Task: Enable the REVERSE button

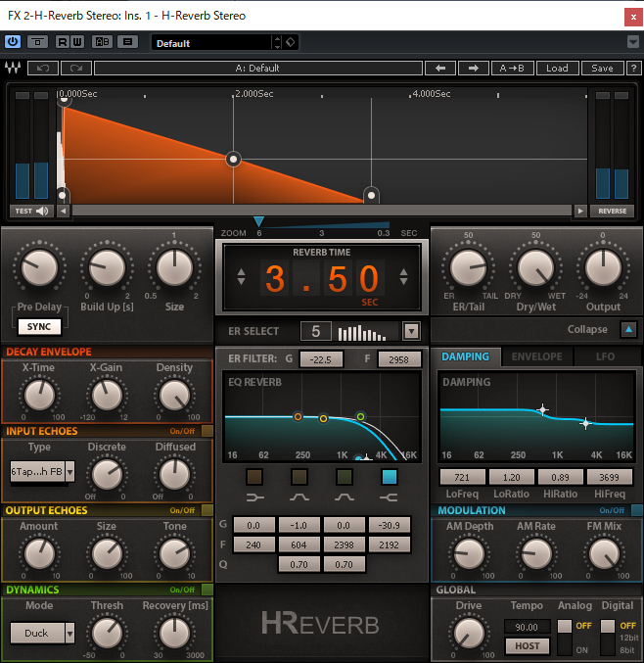Action: [612, 211]
